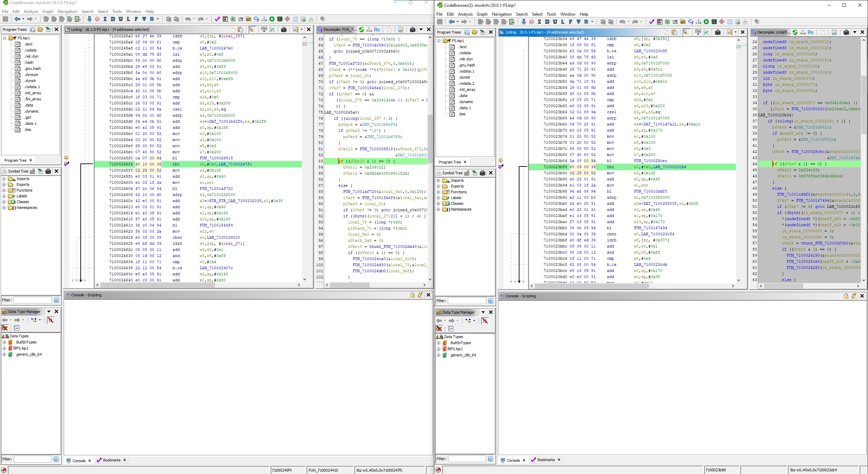Click Re-decompile refresh icon in left Decompile panel

pyautogui.click(x=361, y=29)
